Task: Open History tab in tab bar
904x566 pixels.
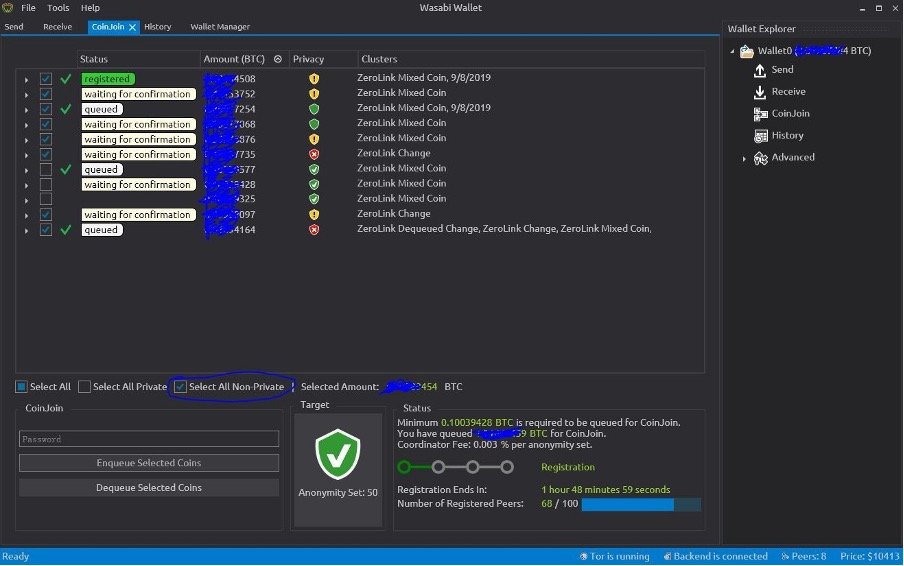Action: [157, 27]
